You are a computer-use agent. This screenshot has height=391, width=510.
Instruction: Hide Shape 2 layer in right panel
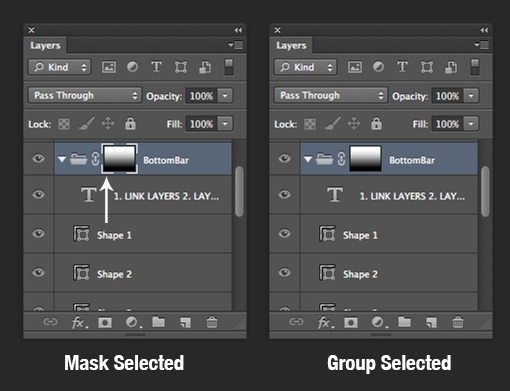[x=285, y=272]
